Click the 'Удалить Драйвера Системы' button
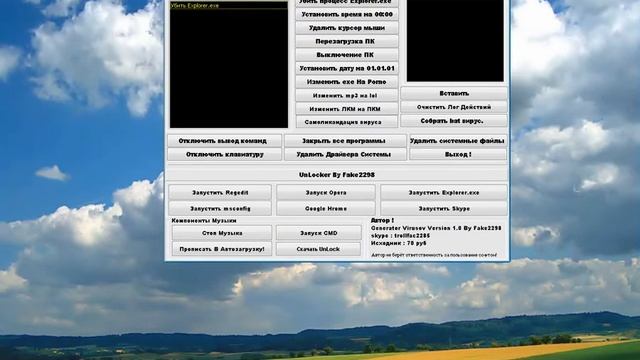This screenshot has width=640, height=360. coord(345,154)
